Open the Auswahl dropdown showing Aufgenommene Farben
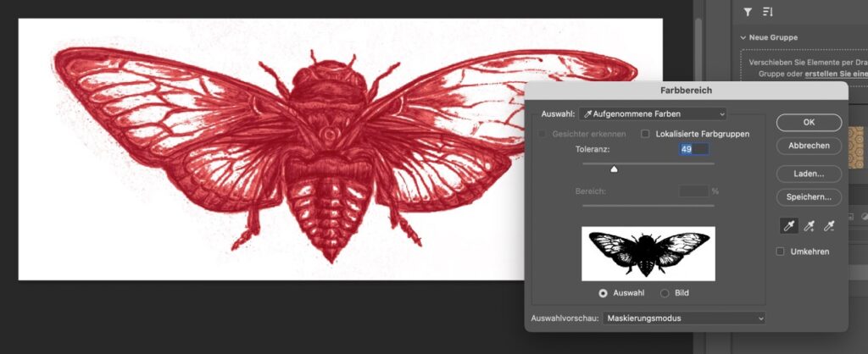The image size is (868, 354). [653, 113]
